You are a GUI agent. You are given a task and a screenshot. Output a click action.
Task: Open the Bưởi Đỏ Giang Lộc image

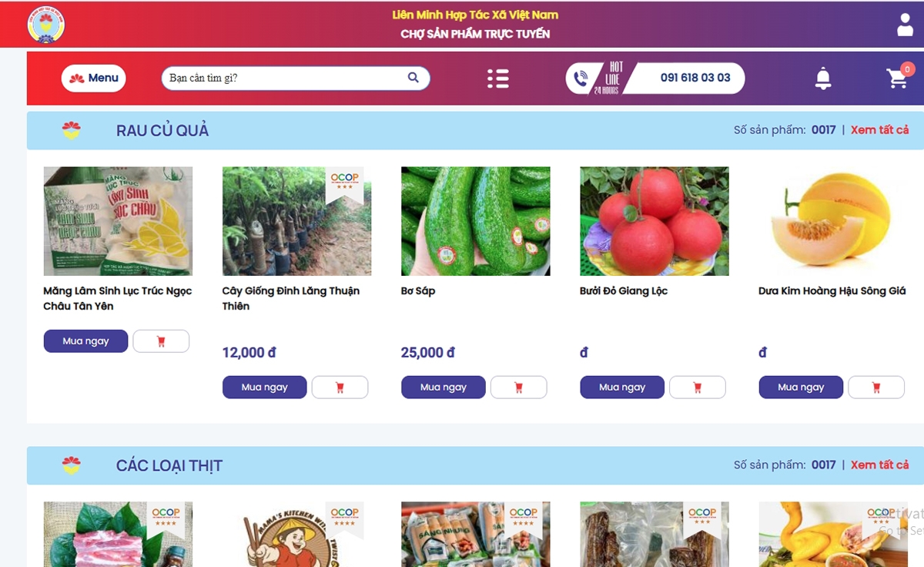coord(654,221)
